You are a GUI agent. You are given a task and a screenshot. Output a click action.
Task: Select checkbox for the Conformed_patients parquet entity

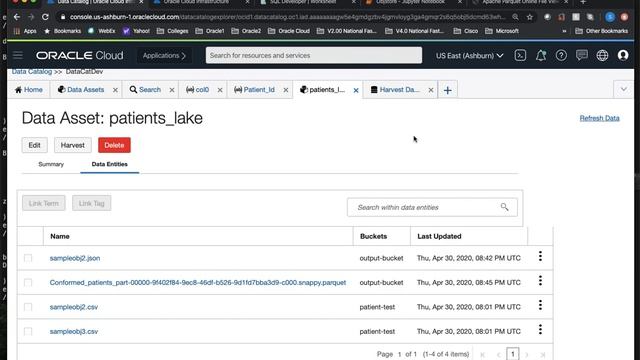[28, 282]
